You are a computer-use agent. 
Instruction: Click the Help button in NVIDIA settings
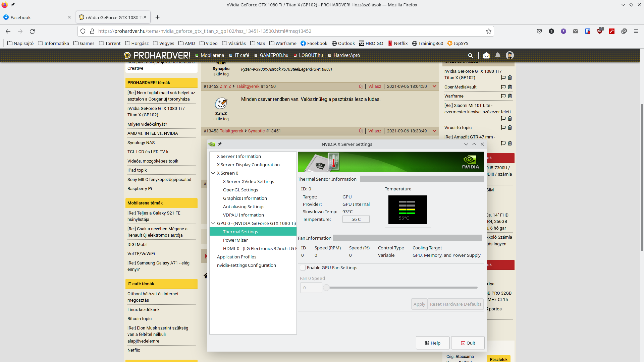pyautogui.click(x=433, y=343)
